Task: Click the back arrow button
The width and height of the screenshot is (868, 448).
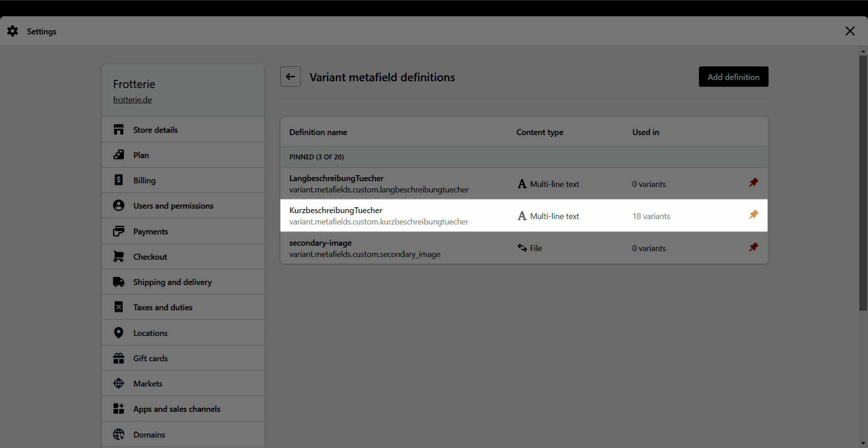Action: pos(290,76)
